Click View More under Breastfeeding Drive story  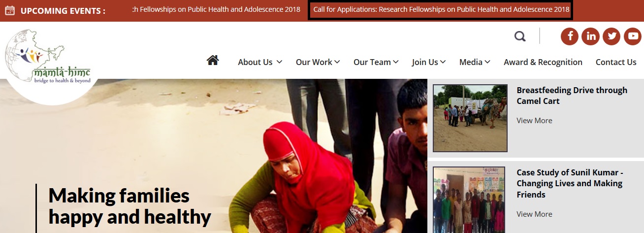534,120
